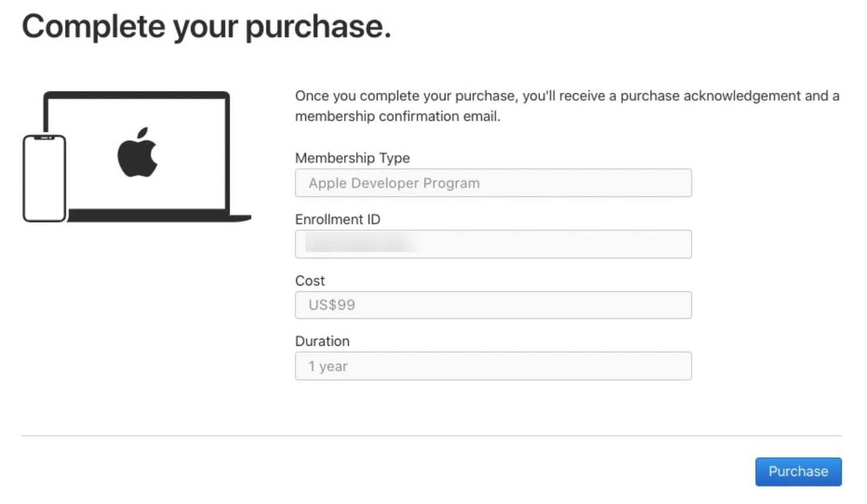Click the top bezel of the laptop illustration

[137, 95]
